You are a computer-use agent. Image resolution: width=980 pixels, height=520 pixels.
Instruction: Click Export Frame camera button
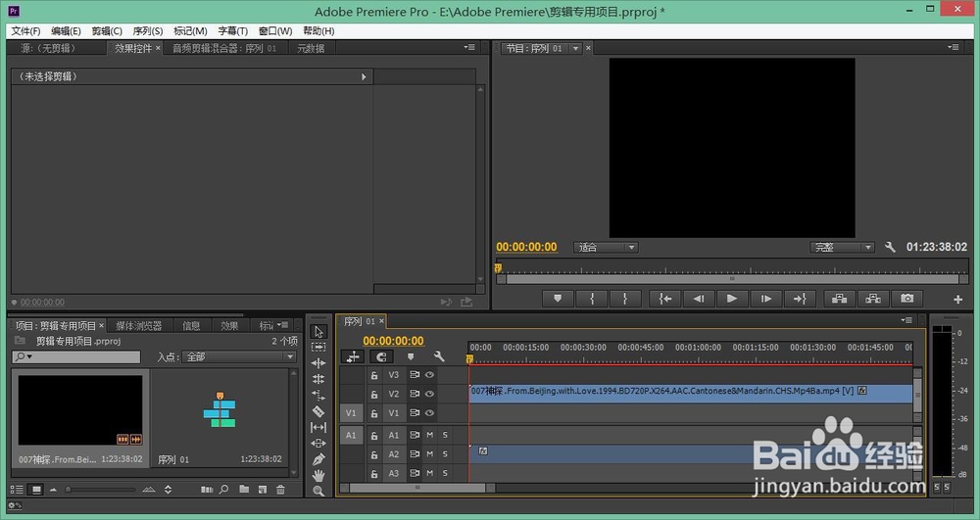click(906, 299)
